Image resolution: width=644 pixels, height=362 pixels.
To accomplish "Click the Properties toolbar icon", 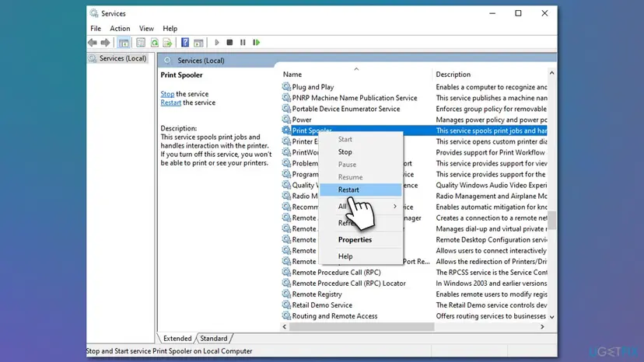I will [141, 42].
